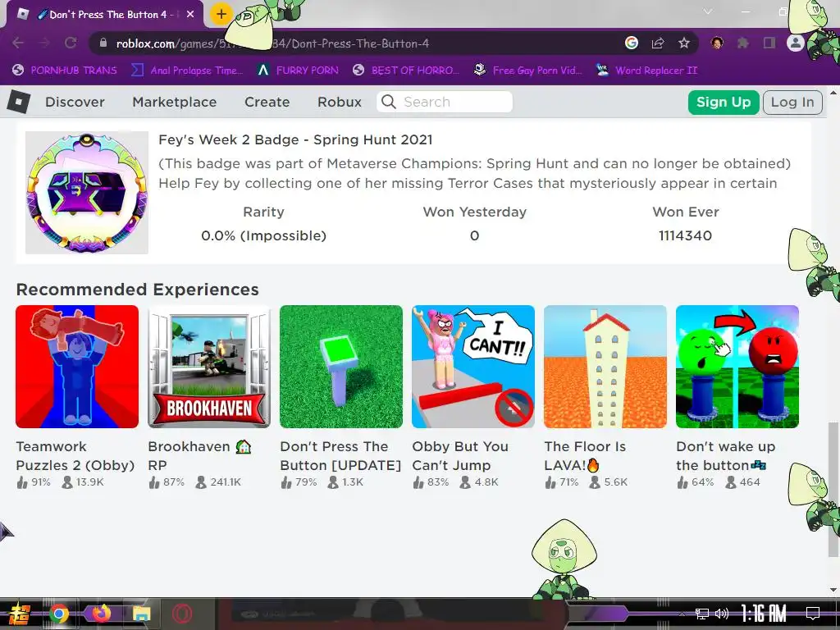Open Don't wake up the button thumbnail

pos(737,367)
